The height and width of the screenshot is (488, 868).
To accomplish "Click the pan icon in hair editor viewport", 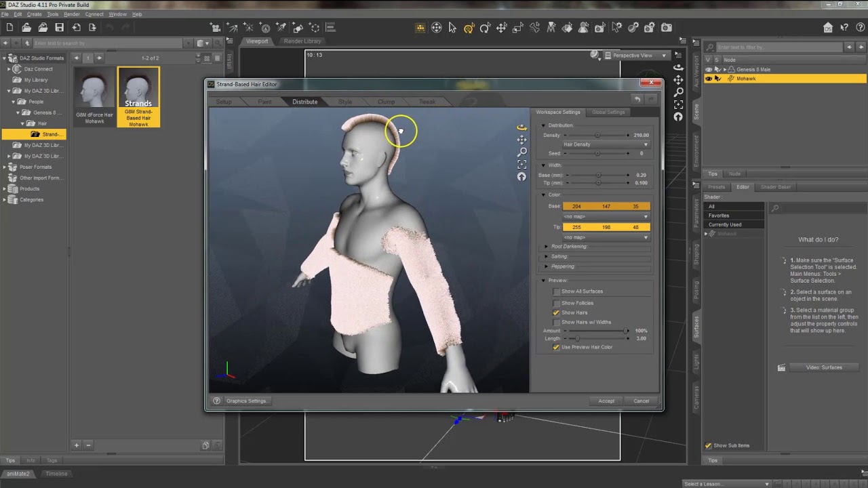I will pyautogui.click(x=521, y=140).
